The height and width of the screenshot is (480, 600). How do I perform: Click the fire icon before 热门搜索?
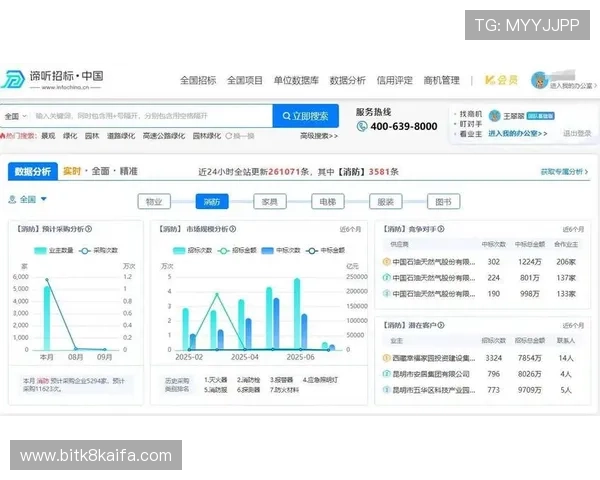3,136
